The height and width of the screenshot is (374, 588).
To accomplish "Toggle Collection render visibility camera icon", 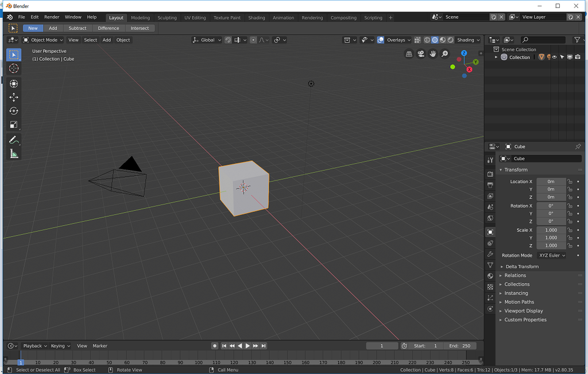I will 578,57.
